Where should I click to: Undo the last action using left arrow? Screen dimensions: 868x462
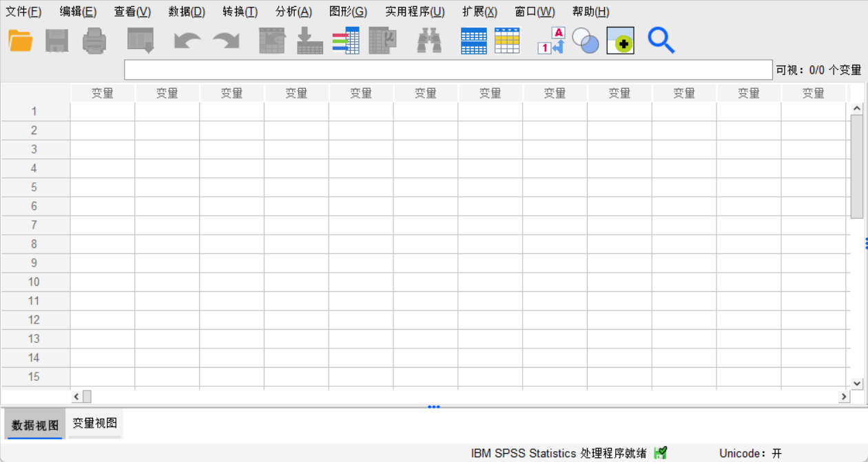[187, 41]
